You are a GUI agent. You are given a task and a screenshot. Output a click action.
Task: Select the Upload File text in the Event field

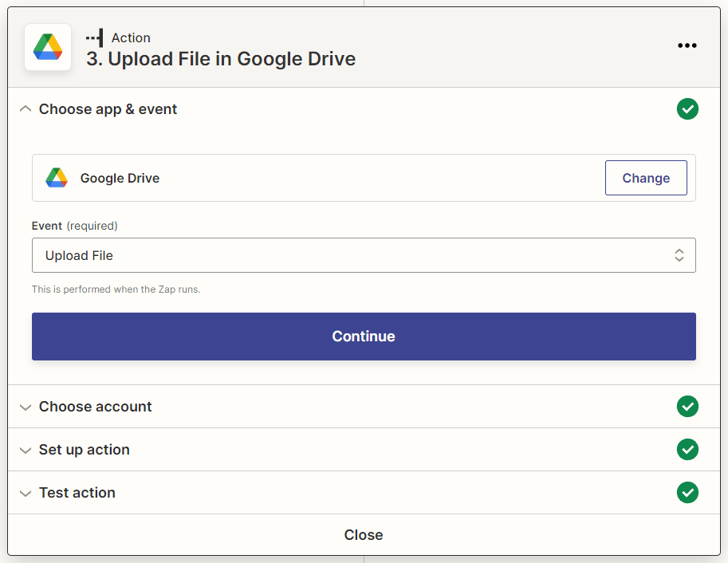pyautogui.click(x=78, y=255)
